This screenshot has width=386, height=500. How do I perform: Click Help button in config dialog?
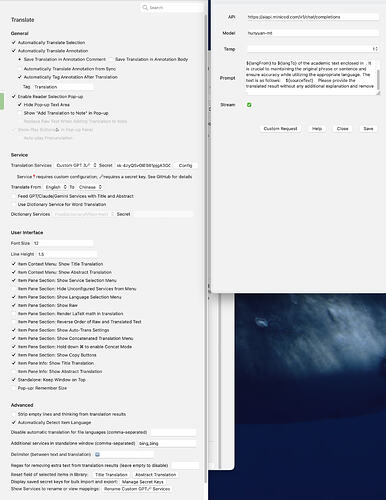(x=317, y=129)
